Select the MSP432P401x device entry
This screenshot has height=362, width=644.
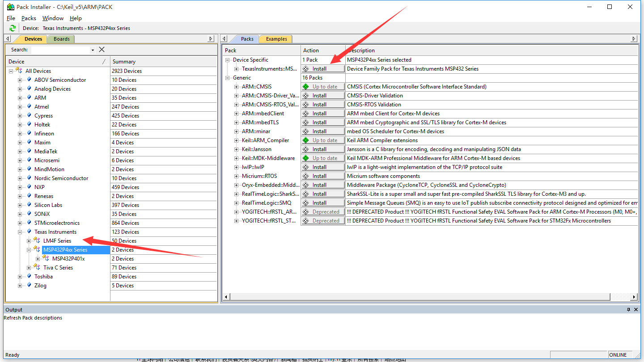click(x=68, y=259)
